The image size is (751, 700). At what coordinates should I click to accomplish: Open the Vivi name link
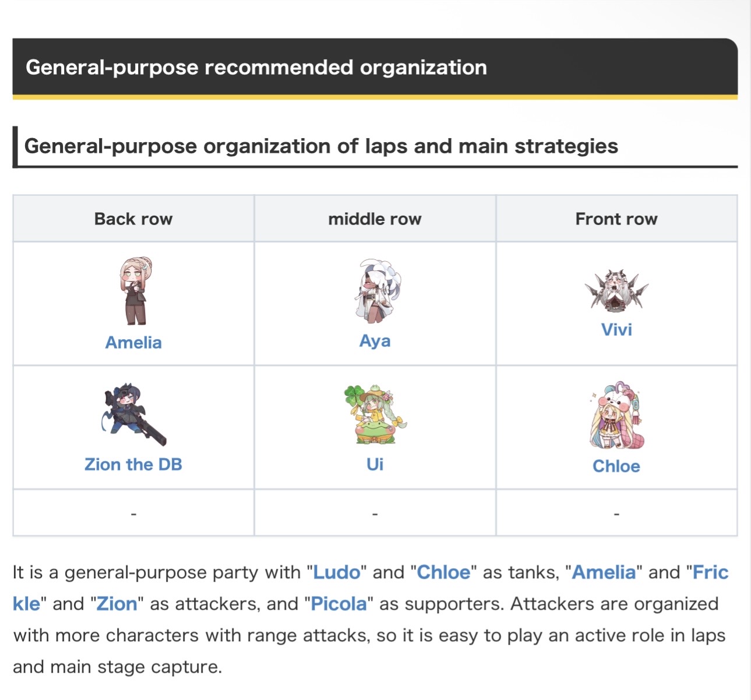point(616,330)
